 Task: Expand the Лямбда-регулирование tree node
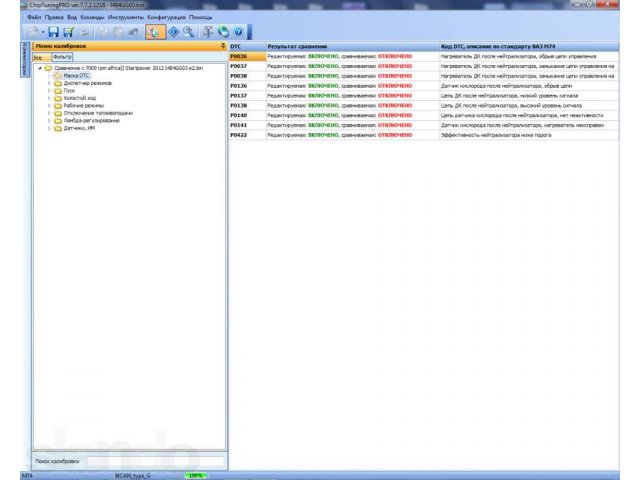48,119
